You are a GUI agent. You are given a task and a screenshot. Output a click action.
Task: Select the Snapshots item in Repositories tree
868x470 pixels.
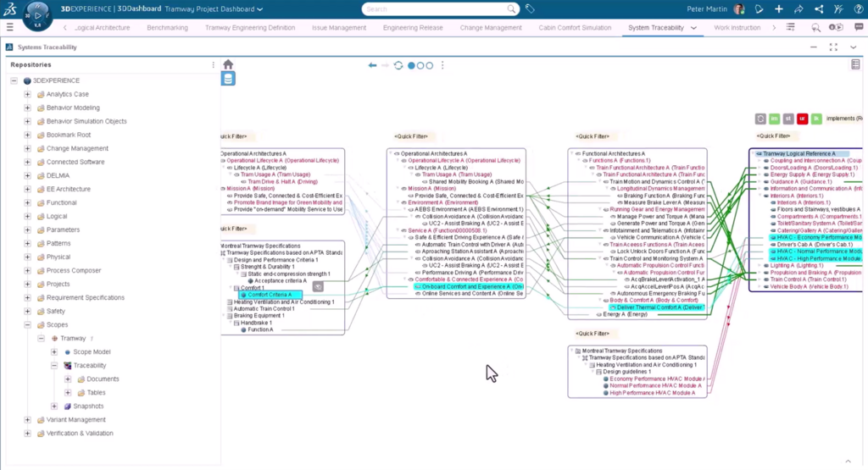(x=89, y=406)
